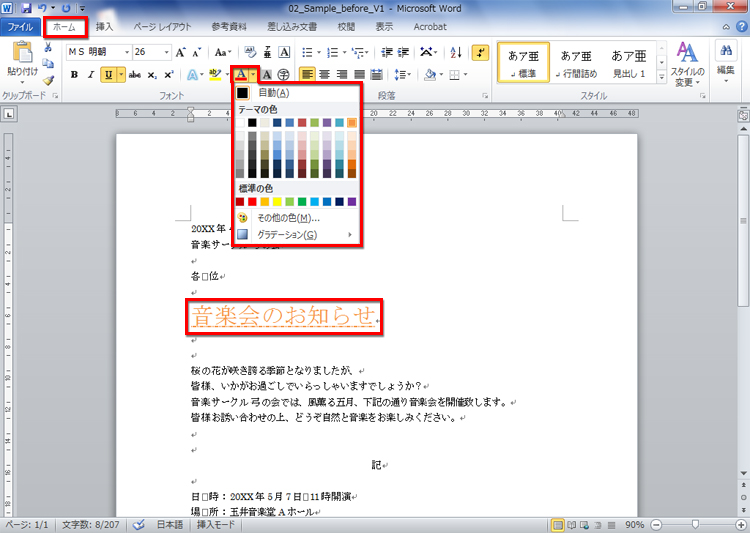Pick the purple standard color swatch

(x=352, y=202)
